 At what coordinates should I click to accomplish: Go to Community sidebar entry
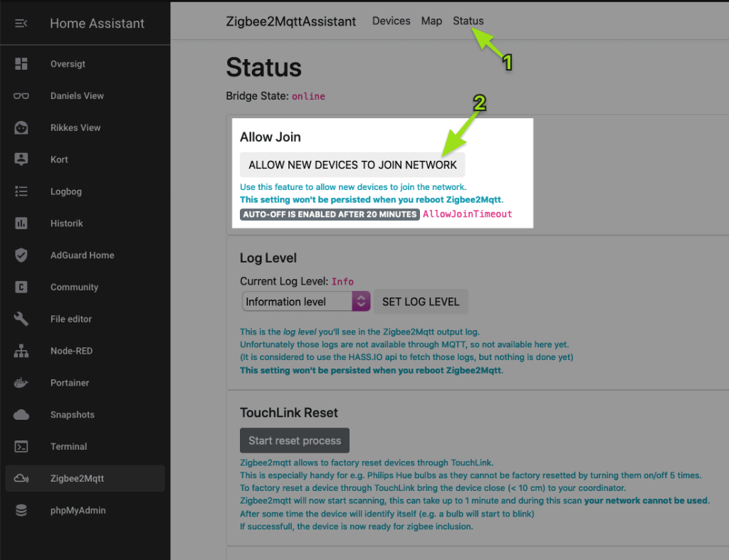(85, 287)
